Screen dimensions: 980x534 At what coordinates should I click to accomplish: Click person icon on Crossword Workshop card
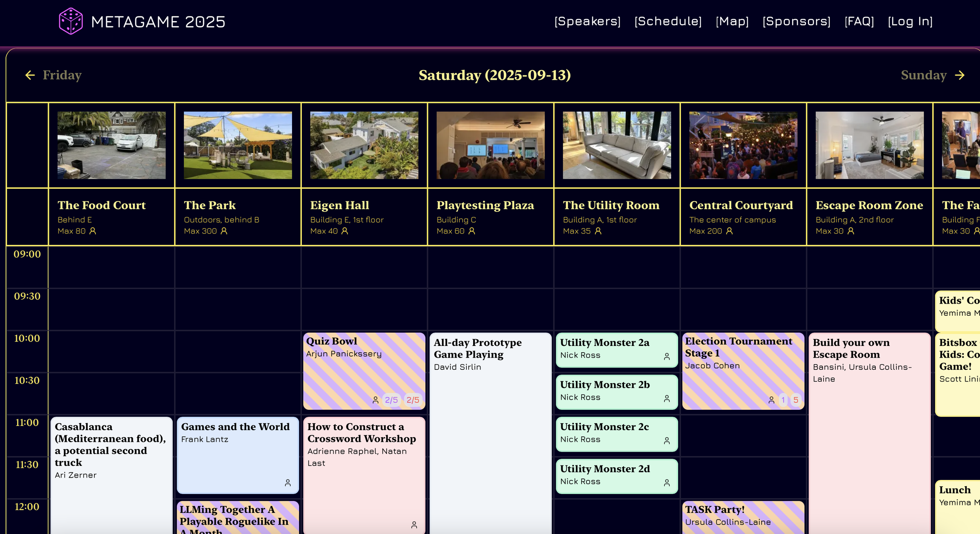(x=414, y=525)
